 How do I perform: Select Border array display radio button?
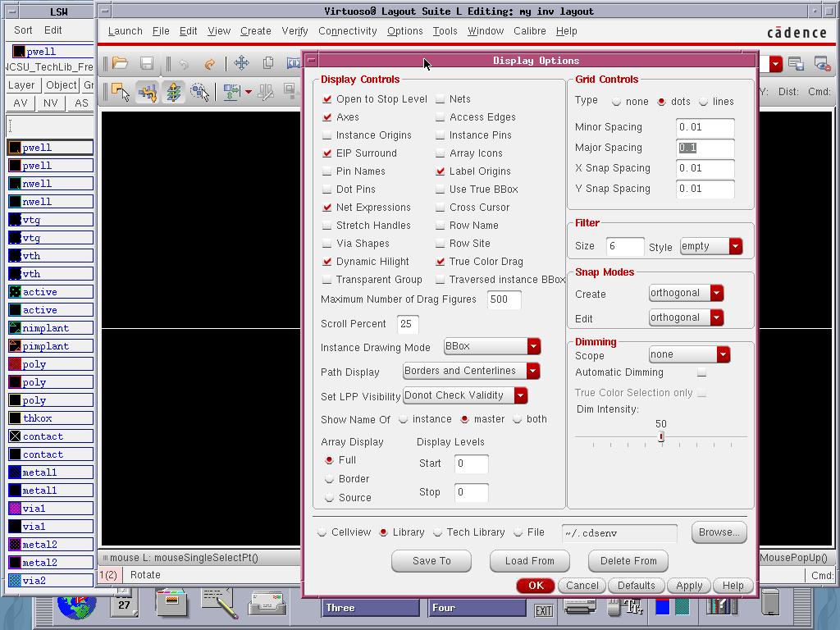330,479
